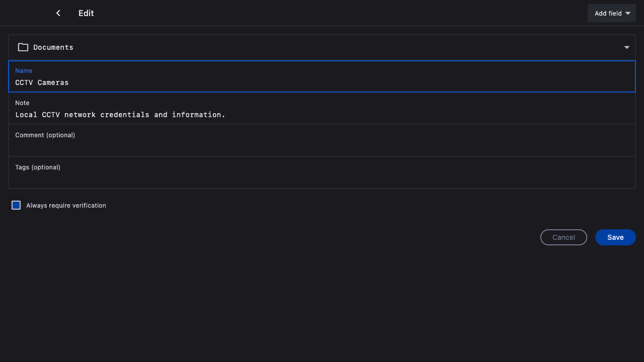Click into the Note text content
The width and height of the screenshot is (644, 362).
[x=120, y=115]
